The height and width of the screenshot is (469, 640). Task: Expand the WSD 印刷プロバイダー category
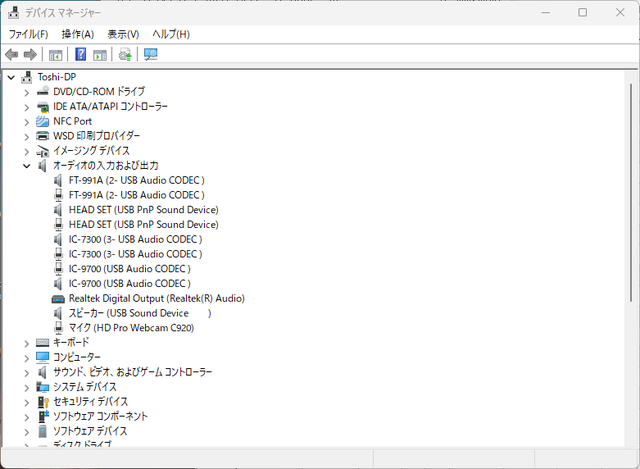[x=27, y=137]
